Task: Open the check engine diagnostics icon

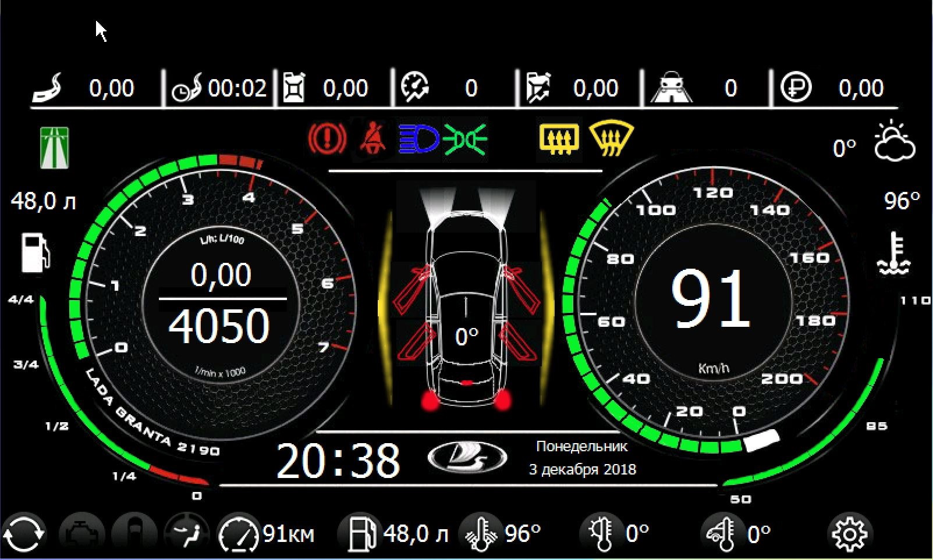Action: point(81,533)
